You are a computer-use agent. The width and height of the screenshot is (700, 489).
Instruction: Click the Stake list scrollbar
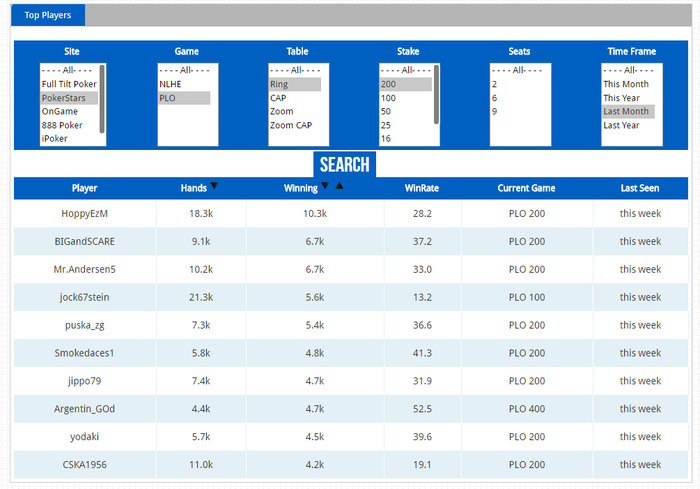tap(437, 95)
